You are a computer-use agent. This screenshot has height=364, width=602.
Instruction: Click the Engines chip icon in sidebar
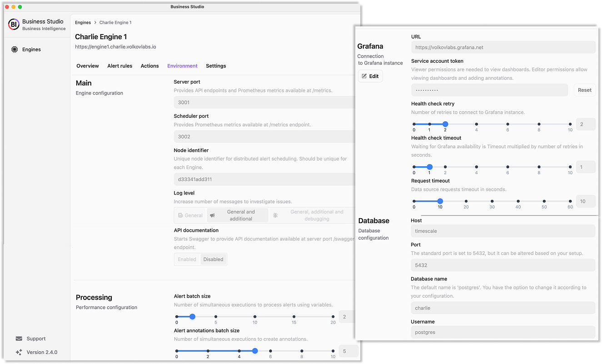point(15,50)
